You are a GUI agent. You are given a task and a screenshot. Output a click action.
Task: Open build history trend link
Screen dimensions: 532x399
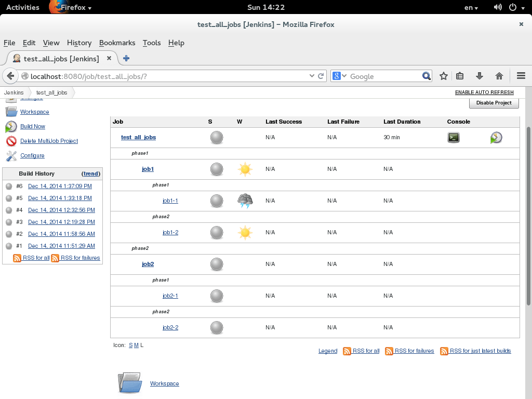(91, 174)
